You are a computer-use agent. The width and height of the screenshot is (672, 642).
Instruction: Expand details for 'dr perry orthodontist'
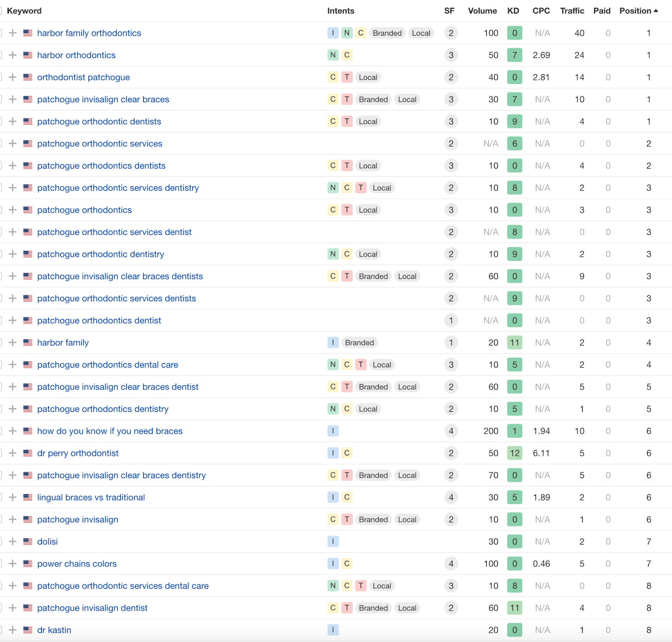point(13,453)
